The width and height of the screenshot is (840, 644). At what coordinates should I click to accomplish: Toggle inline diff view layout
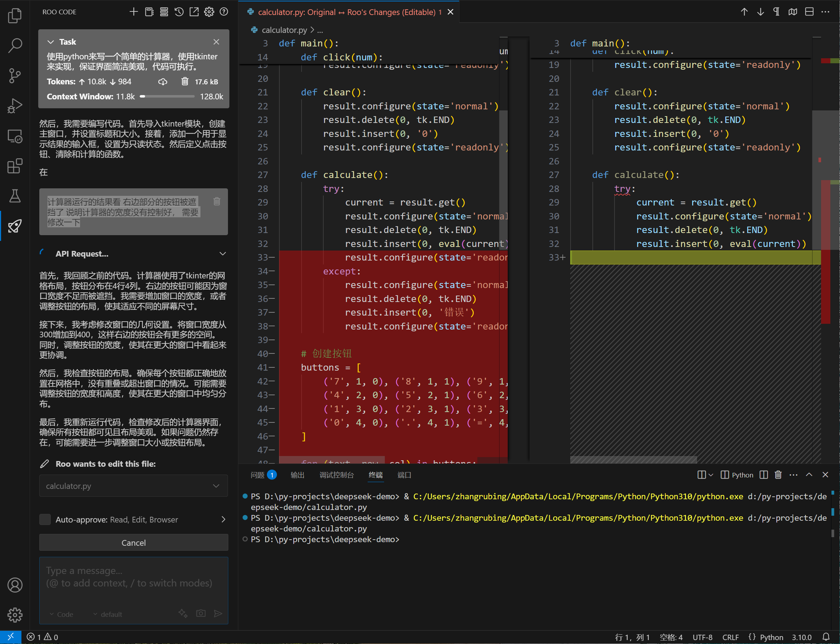[x=809, y=12]
